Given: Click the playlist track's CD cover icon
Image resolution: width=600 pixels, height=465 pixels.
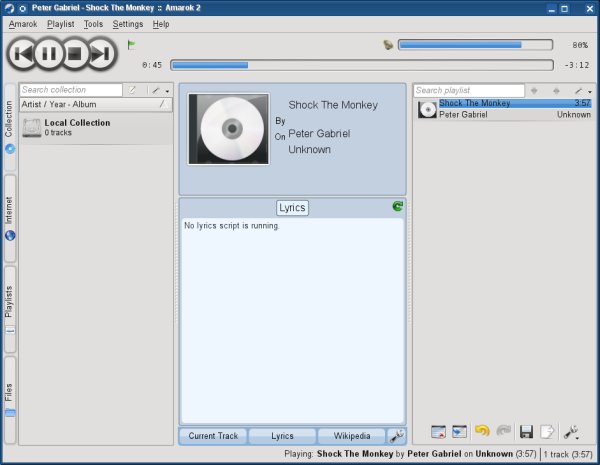Looking at the screenshot, I should [x=427, y=109].
